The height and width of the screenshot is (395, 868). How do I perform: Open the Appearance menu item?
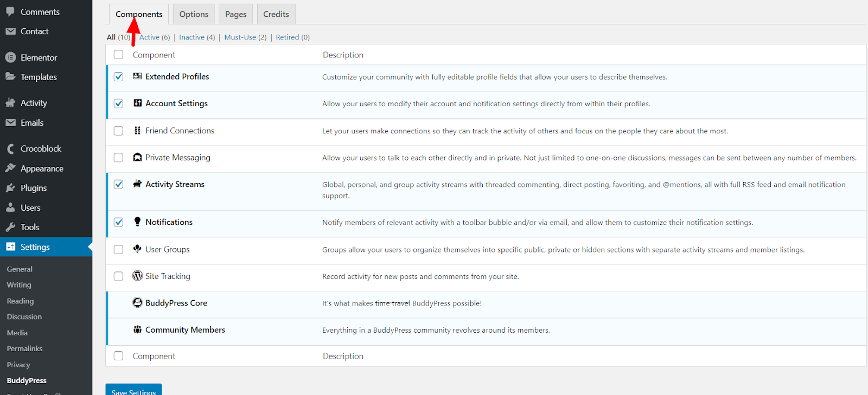point(46,169)
